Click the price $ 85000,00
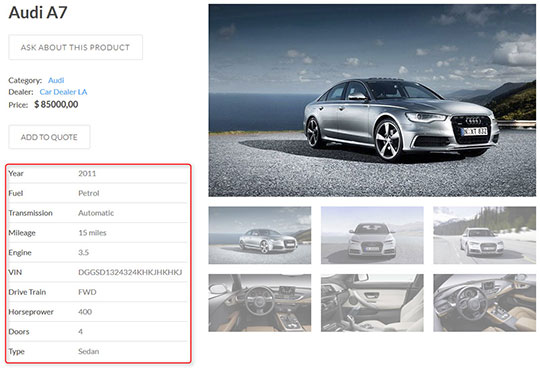Viewport: 540px width, 368px height. (56, 104)
